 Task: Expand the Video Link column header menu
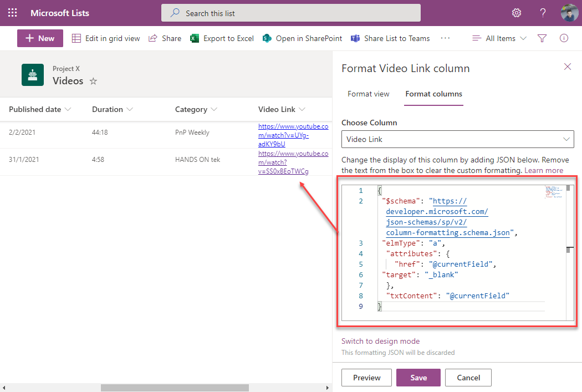[x=302, y=109]
